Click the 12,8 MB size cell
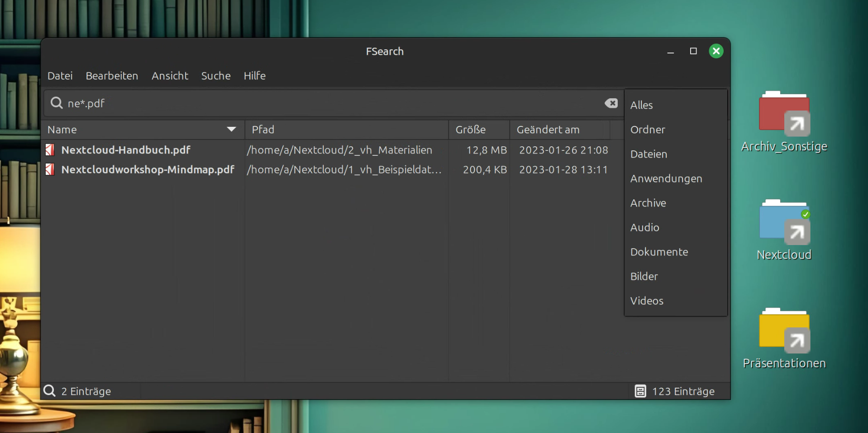 pos(486,150)
